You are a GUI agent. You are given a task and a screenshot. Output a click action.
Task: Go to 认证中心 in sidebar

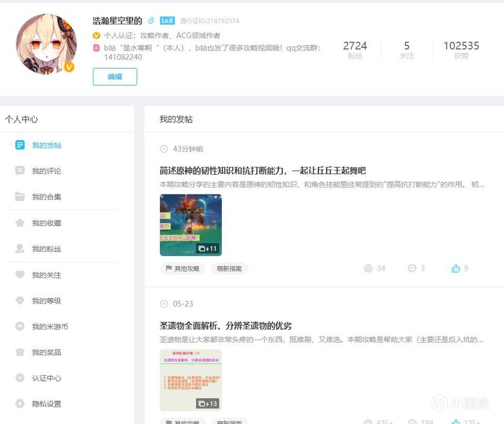pos(46,378)
